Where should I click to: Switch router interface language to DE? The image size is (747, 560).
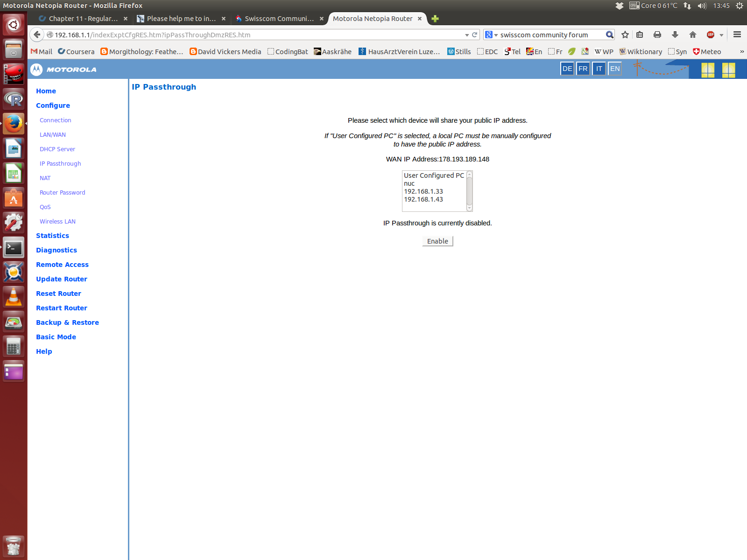click(x=567, y=69)
